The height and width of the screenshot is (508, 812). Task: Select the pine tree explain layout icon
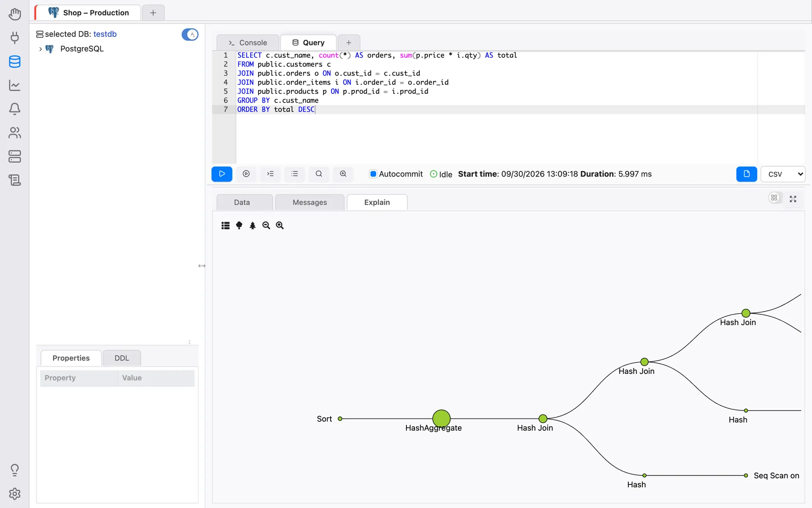[x=253, y=225]
